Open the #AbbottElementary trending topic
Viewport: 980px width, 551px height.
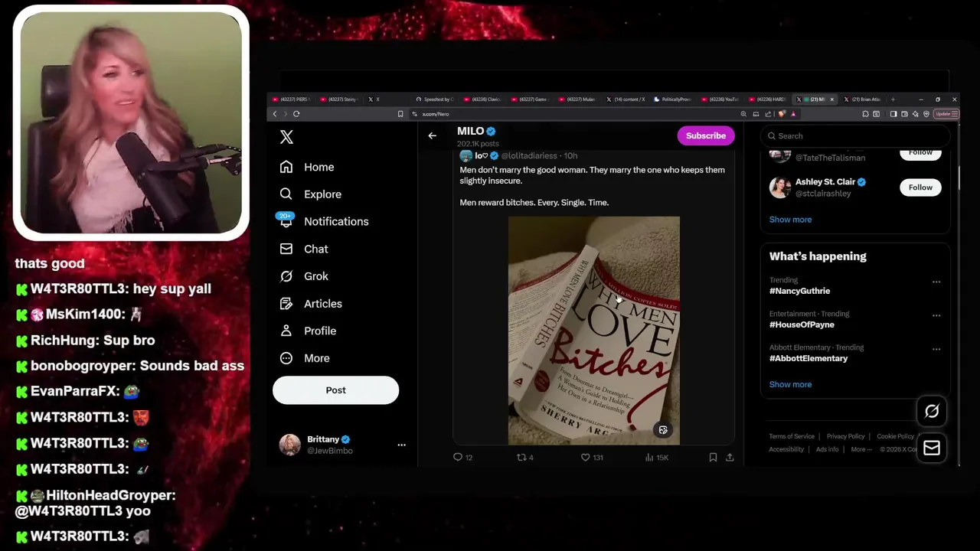tap(808, 358)
